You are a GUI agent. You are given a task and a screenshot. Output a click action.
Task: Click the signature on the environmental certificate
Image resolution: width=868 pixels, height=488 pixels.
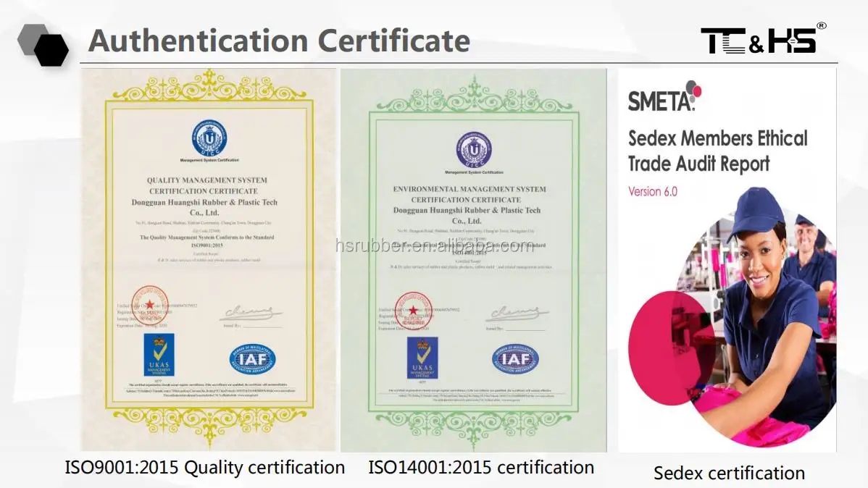tap(516, 314)
